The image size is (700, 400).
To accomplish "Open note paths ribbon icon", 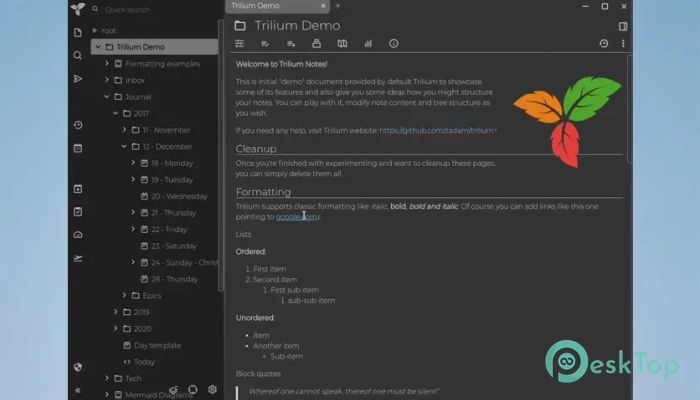I will click(317, 43).
